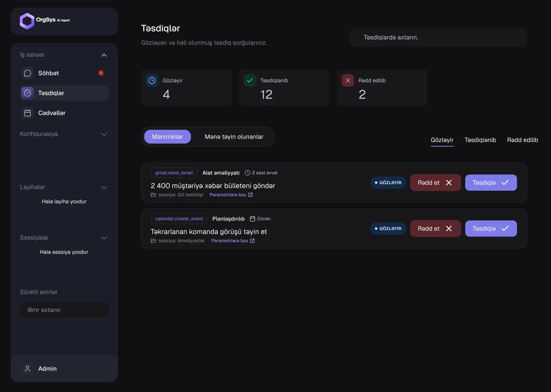
Task: Click the GÖZLƏYİR badge on the newsletter request
Action: click(x=388, y=183)
